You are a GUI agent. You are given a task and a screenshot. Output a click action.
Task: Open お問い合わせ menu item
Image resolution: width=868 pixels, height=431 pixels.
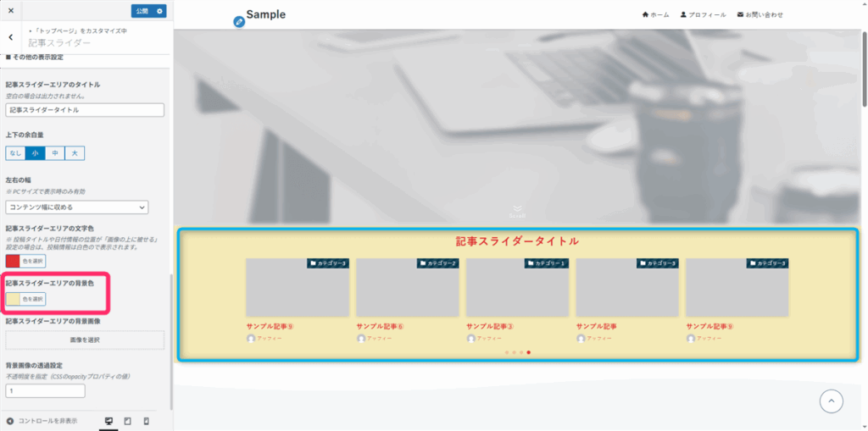tap(760, 15)
